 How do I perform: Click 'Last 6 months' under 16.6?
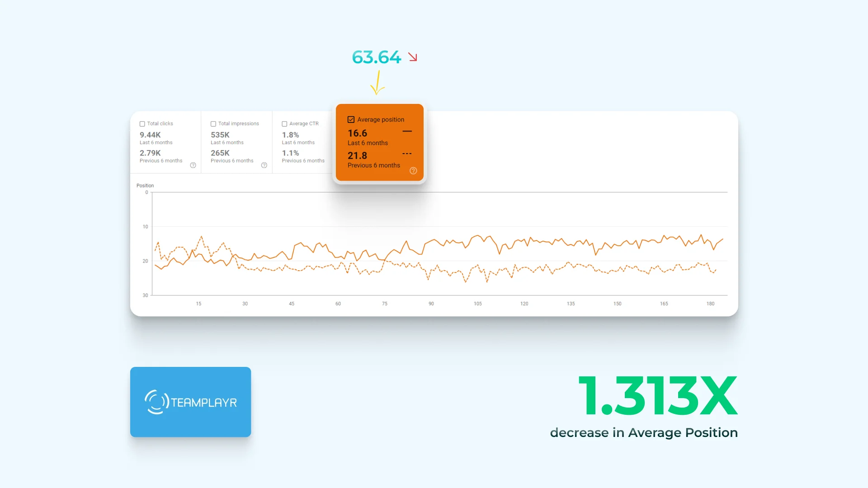[x=368, y=143]
